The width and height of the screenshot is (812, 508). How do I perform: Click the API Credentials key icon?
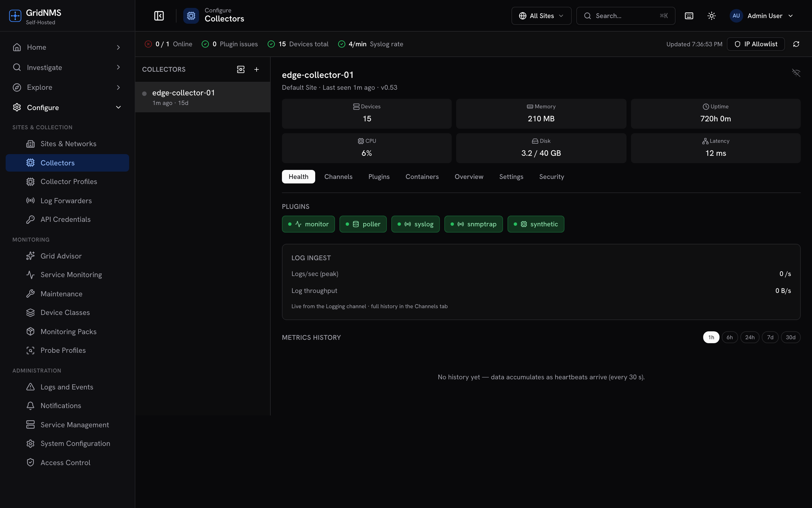[30, 219]
